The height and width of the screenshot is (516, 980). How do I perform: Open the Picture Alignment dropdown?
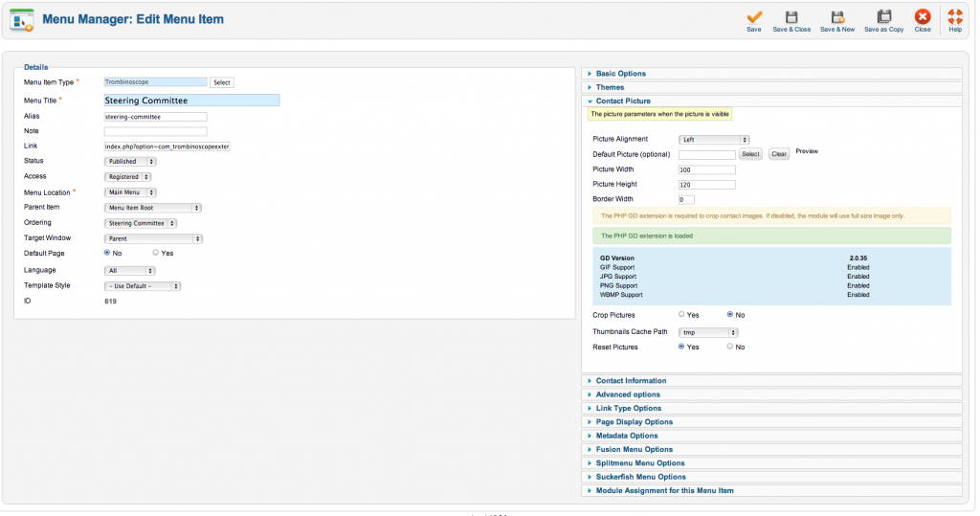pos(713,140)
